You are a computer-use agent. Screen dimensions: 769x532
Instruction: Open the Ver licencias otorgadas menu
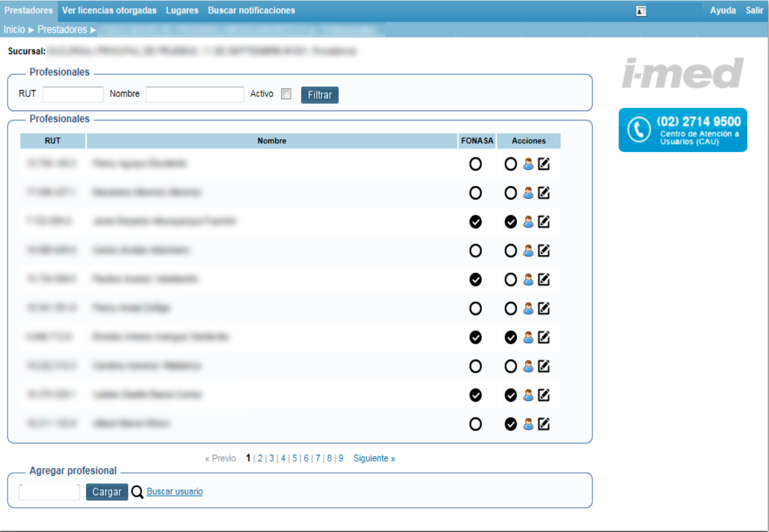109,11
